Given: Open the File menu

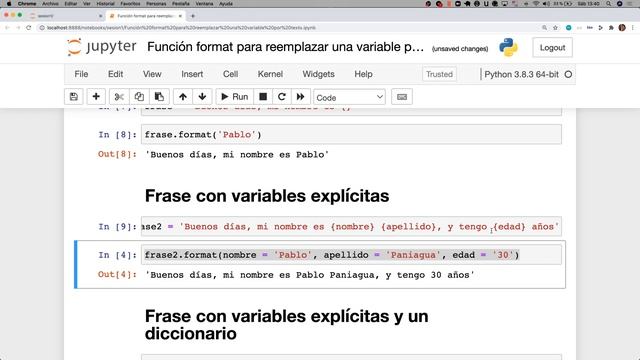Looking at the screenshot, I should (81, 74).
